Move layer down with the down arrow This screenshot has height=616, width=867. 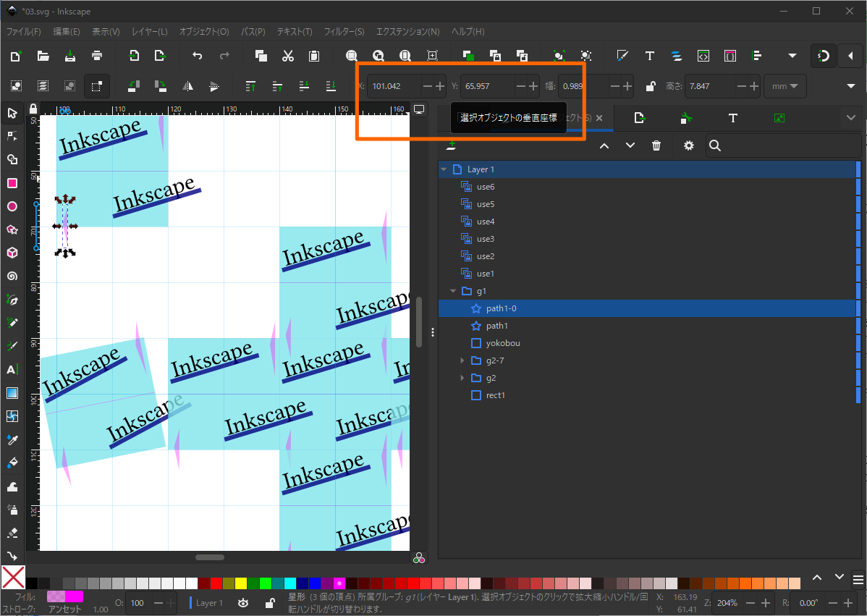pyautogui.click(x=630, y=145)
